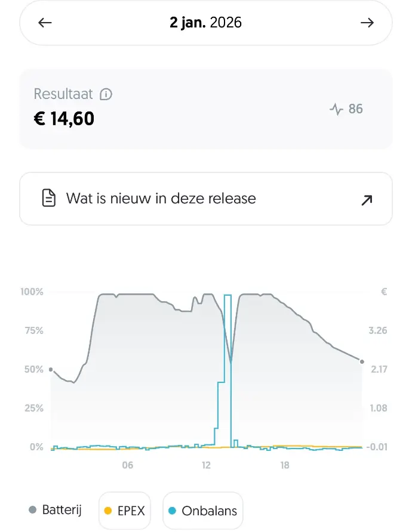
Task: Click the top of the Onbalans spike
Action: click(x=227, y=295)
